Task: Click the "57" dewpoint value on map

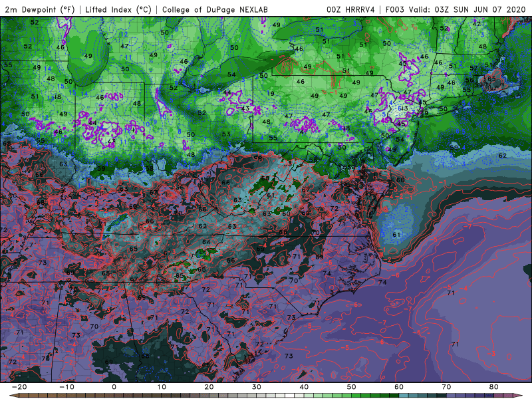Action: pyautogui.click(x=473, y=68)
